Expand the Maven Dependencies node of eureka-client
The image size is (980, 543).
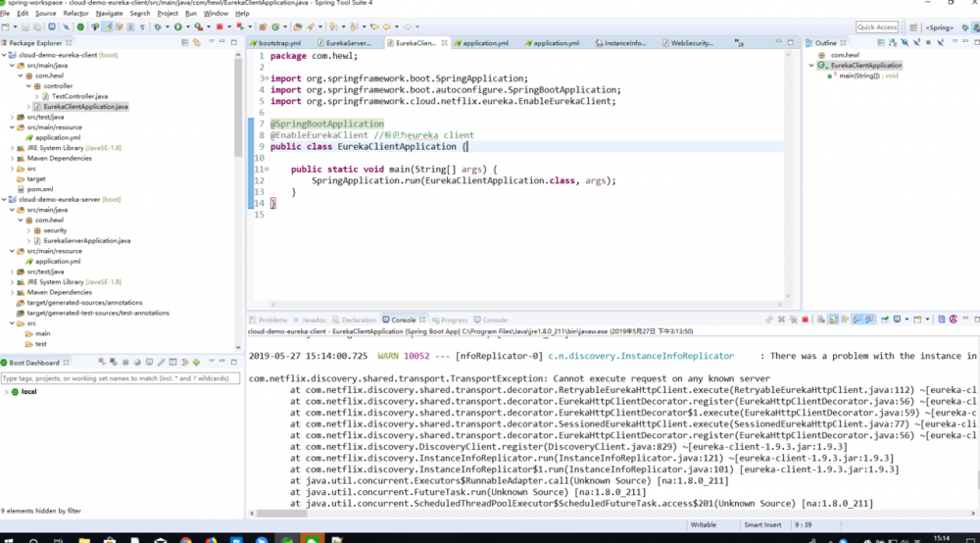[13, 158]
